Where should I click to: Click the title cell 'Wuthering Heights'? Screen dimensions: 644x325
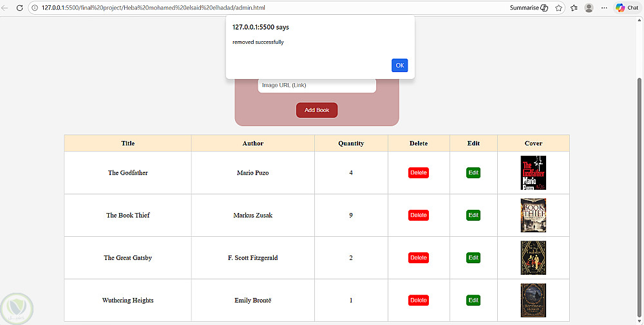point(128,301)
